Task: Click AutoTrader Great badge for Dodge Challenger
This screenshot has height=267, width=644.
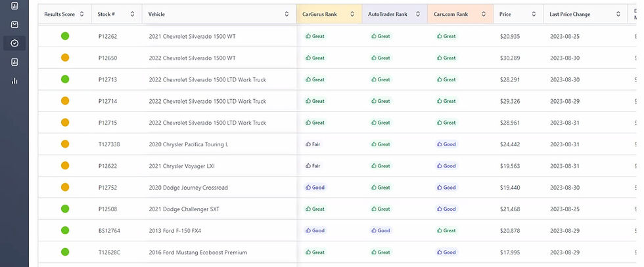Action: coord(380,209)
